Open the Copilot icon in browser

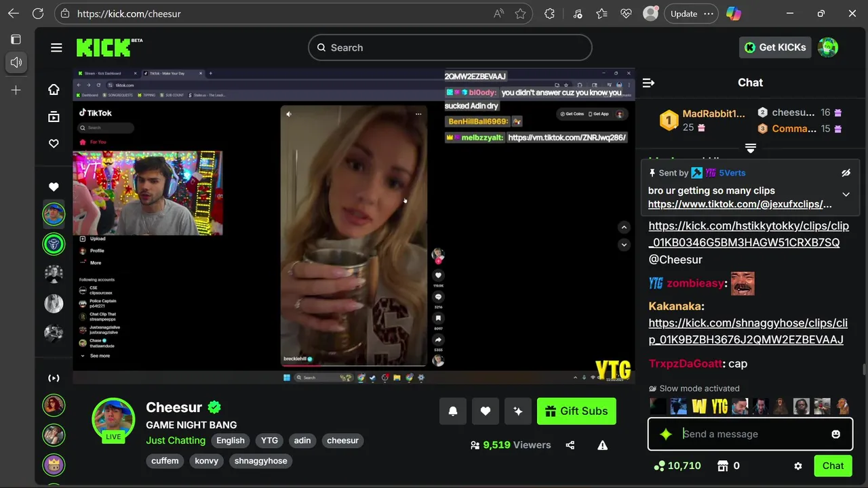coord(733,14)
